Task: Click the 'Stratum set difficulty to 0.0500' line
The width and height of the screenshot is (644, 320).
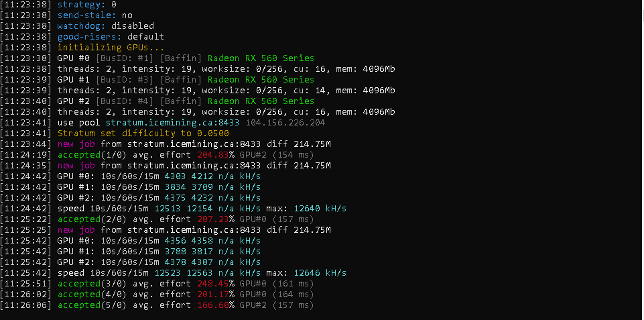Action: (143, 134)
